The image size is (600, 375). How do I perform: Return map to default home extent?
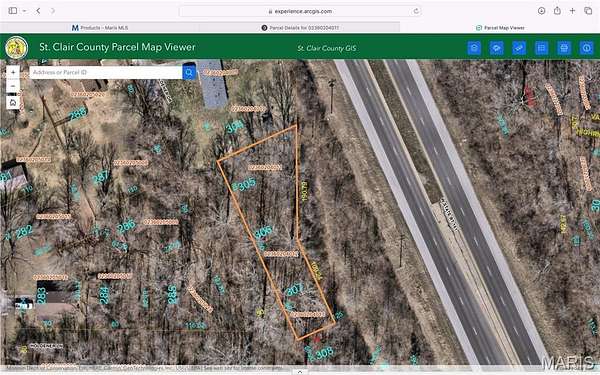pos(13,103)
